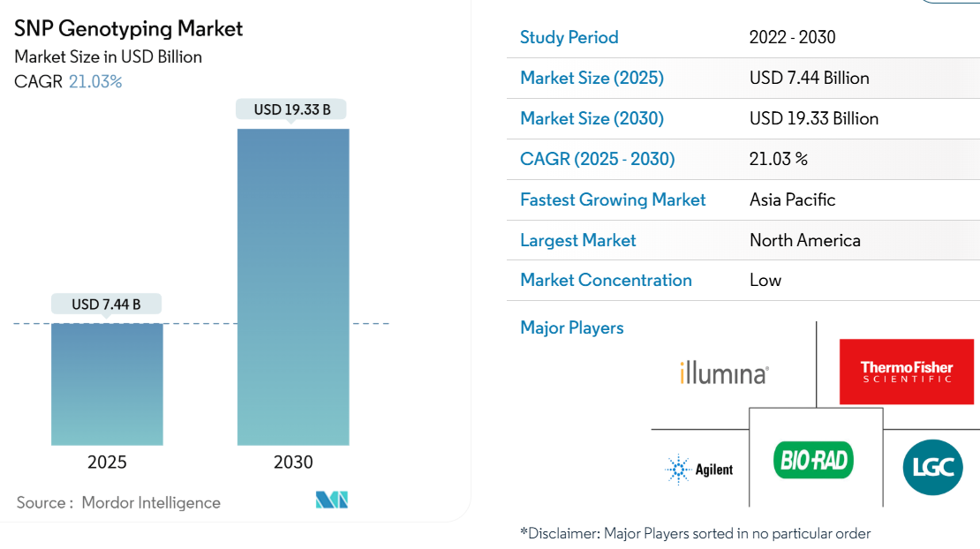Click the 2025 market size bar
The height and width of the screenshot is (549, 980).
point(107,384)
